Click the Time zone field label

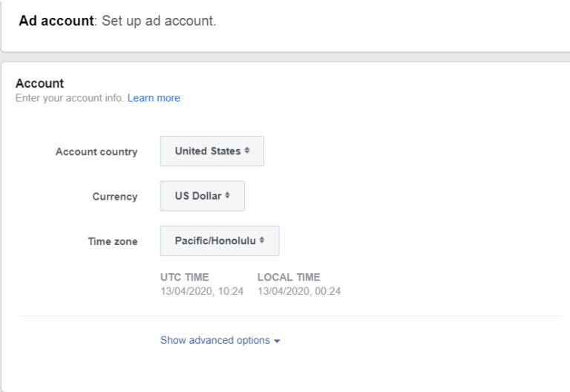[x=112, y=241]
